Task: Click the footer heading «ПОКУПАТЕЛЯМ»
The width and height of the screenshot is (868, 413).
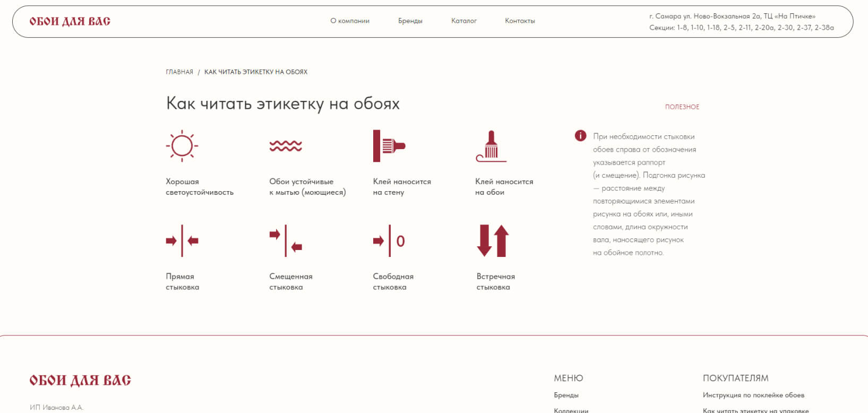Action: [735, 378]
